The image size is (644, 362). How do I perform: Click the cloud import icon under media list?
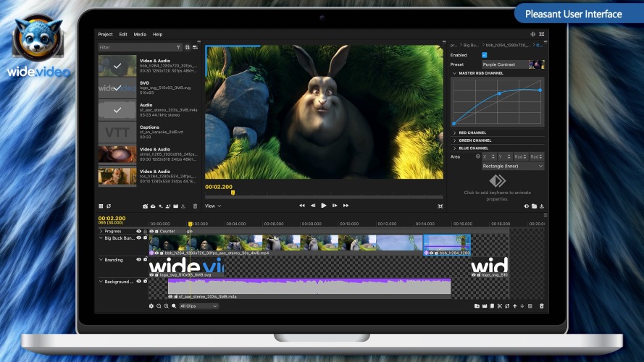tap(153, 206)
